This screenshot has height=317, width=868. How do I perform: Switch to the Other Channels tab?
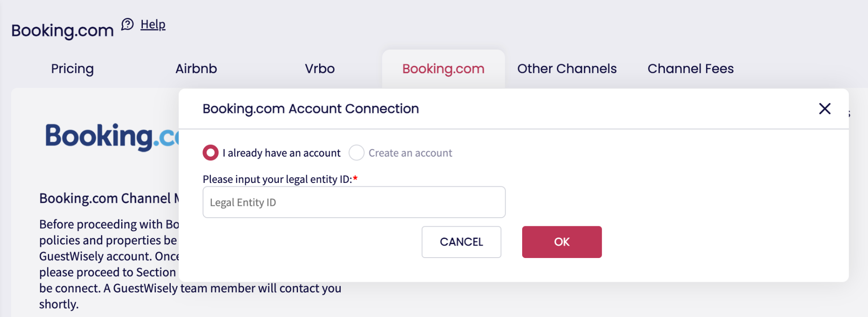click(567, 69)
